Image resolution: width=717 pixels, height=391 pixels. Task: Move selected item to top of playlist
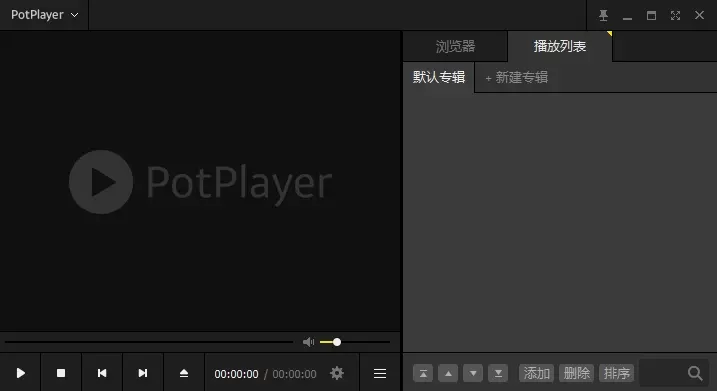point(423,373)
